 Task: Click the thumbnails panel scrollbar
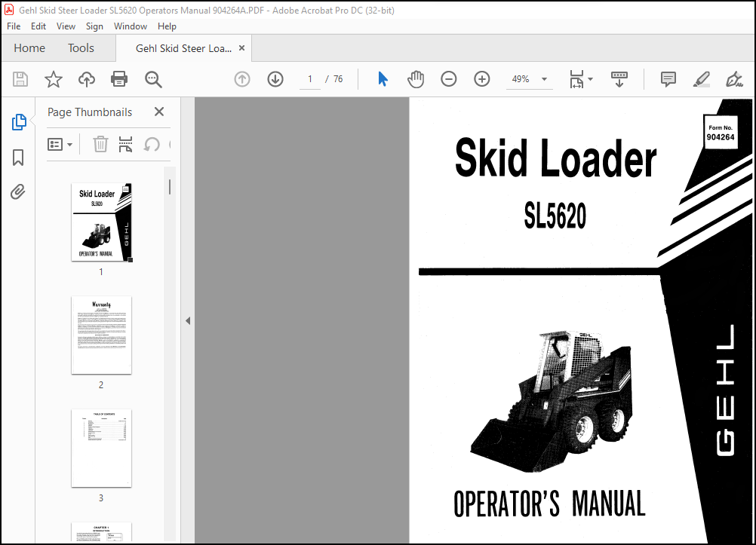pos(169,187)
